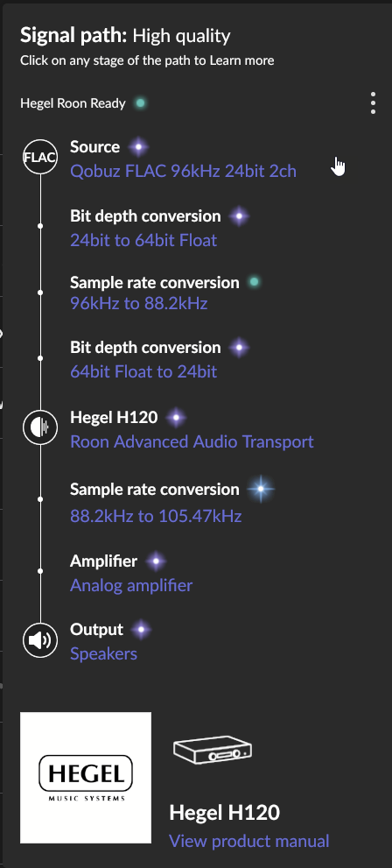The height and width of the screenshot is (868, 392).
Task: Click the Hegel Music Systems logo thumbnail
Action: (86, 778)
